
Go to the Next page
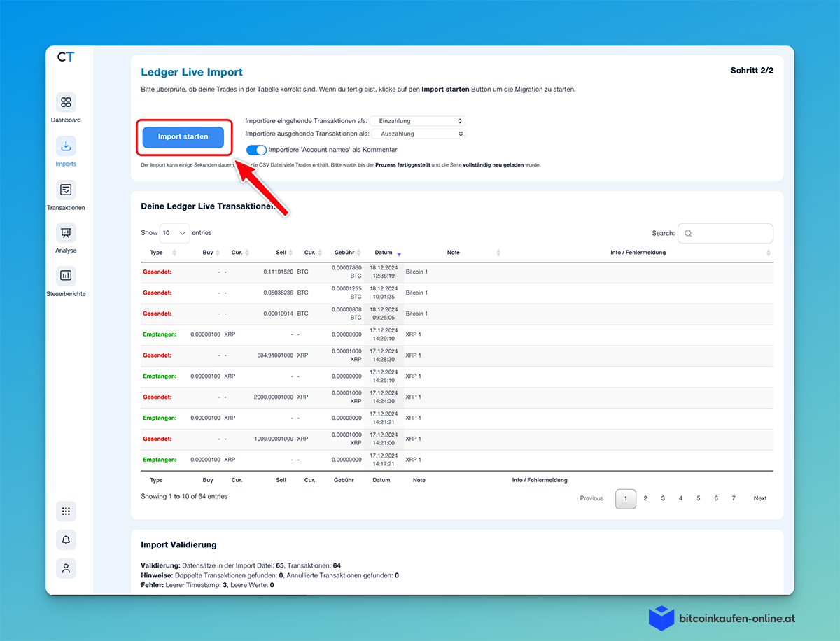pyautogui.click(x=760, y=498)
